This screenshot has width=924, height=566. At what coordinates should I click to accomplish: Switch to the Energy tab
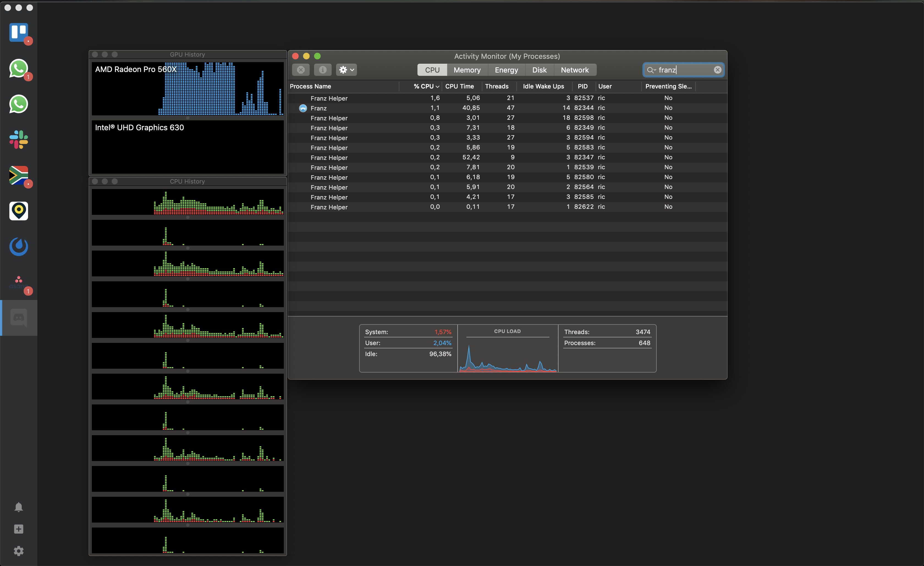pos(506,70)
